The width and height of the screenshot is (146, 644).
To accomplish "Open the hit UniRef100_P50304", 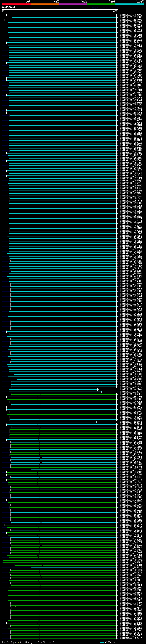I will (131, 467).
